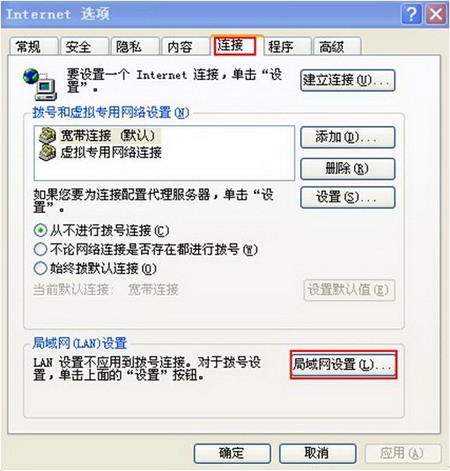Click 删除 to remove the connection

348,169
